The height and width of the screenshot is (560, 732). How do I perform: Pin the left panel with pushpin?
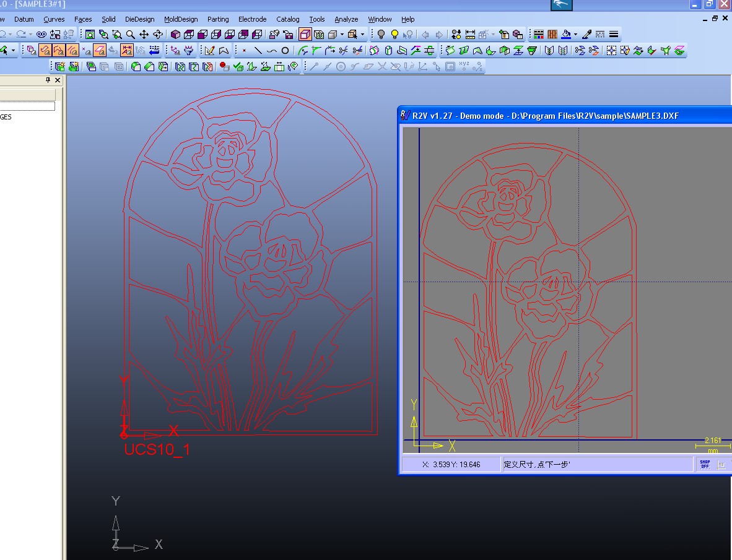pos(48,80)
